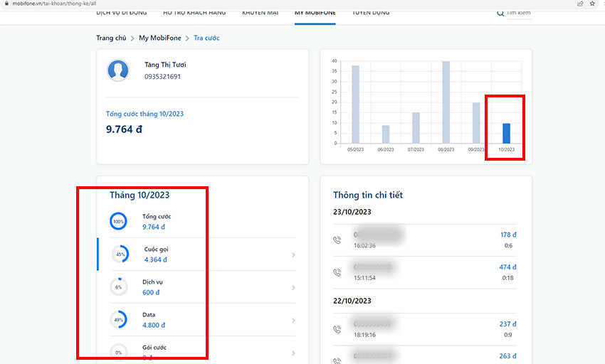605x364 pixels.
Task: Click Tra cước breadcrumb link
Action: tap(206, 38)
